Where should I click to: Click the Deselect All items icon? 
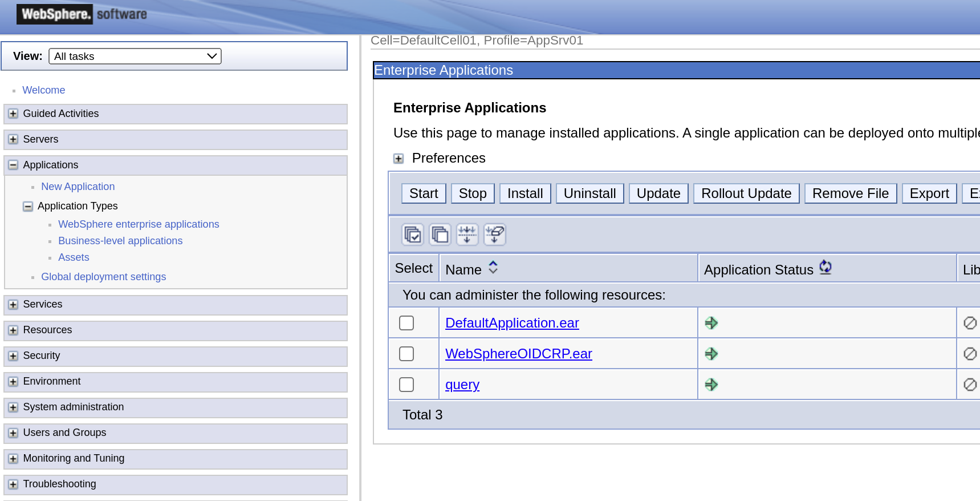(440, 235)
